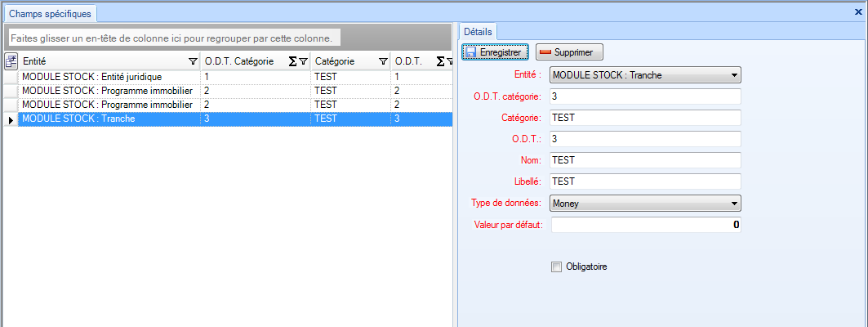868x327 pixels.
Task: Toggle the Obligatoire checkbox
Action: pos(557,267)
